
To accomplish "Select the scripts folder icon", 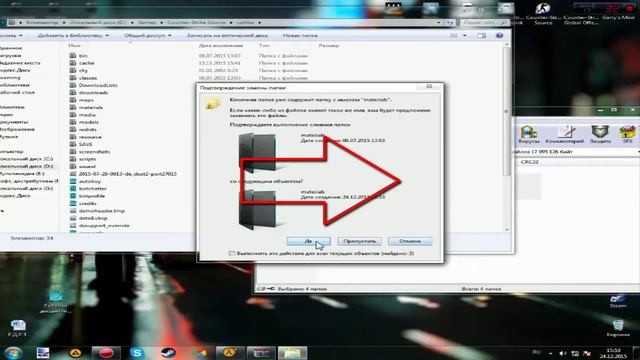I will tap(73, 159).
